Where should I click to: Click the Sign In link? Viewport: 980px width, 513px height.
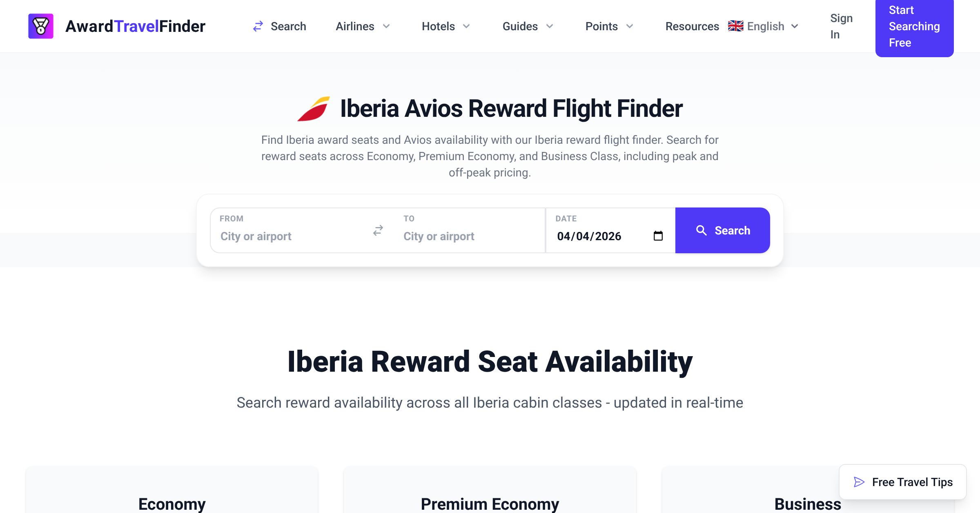pyautogui.click(x=841, y=26)
